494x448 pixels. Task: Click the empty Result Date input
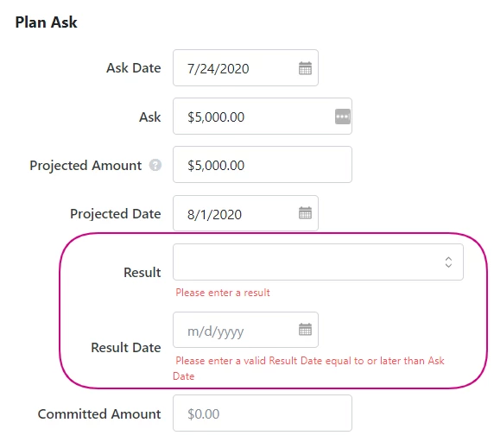[x=245, y=330]
